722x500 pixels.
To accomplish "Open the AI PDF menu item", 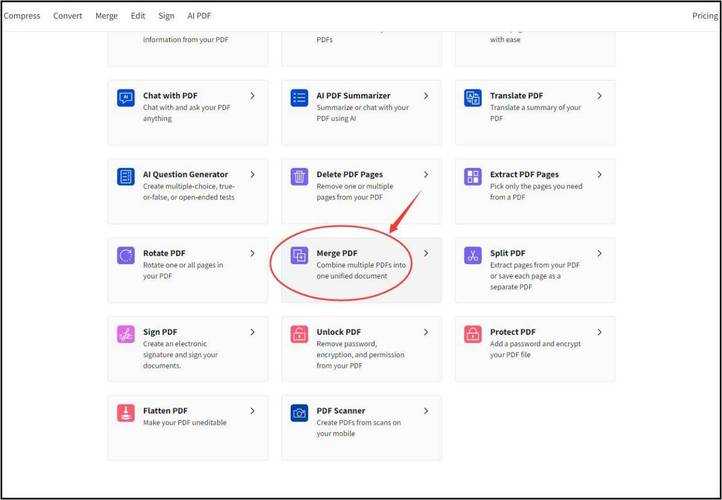I will pyautogui.click(x=199, y=16).
